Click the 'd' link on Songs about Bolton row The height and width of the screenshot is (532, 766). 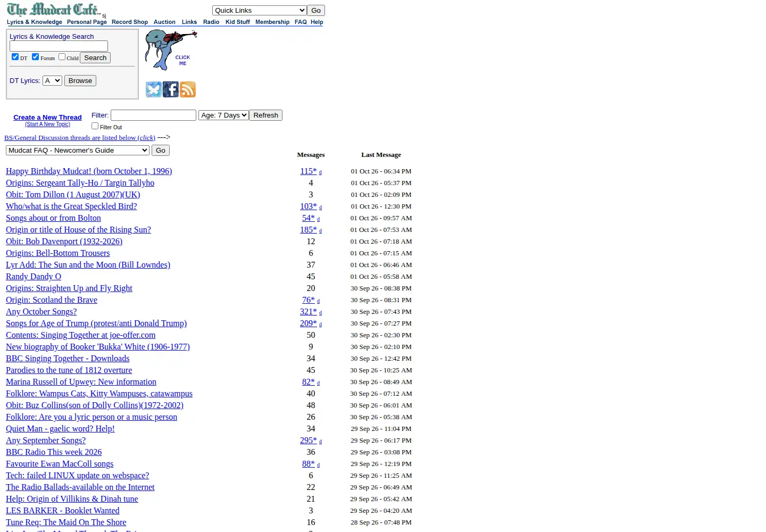318,219
